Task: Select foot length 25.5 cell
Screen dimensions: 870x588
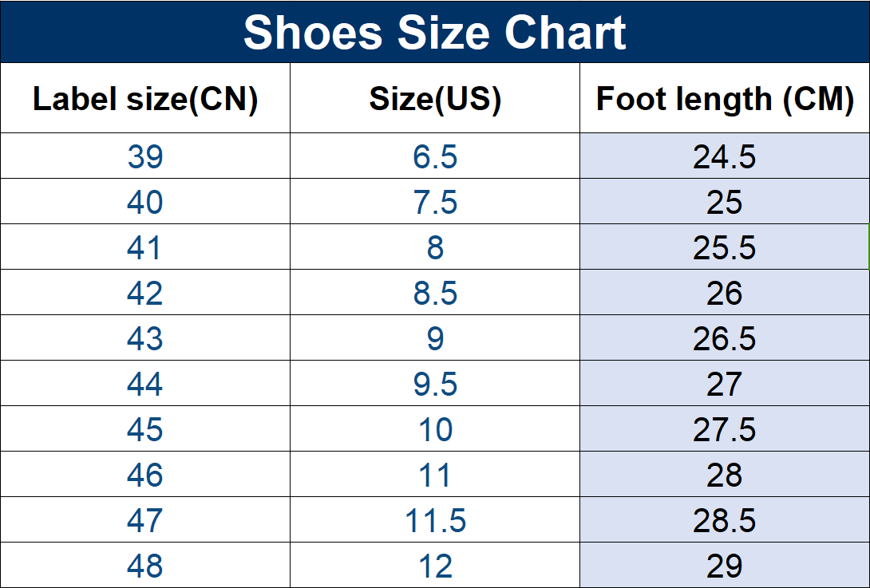Action: pyautogui.click(x=725, y=247)
